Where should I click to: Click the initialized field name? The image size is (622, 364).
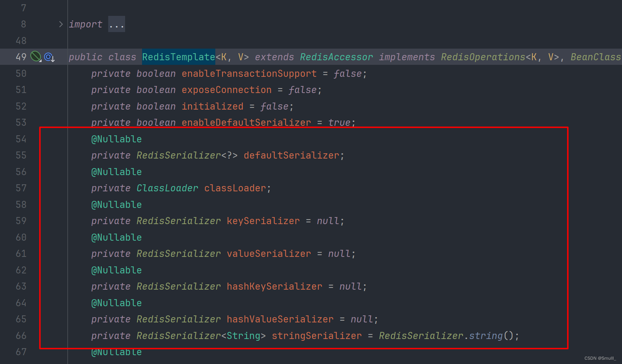coord(213,106)
